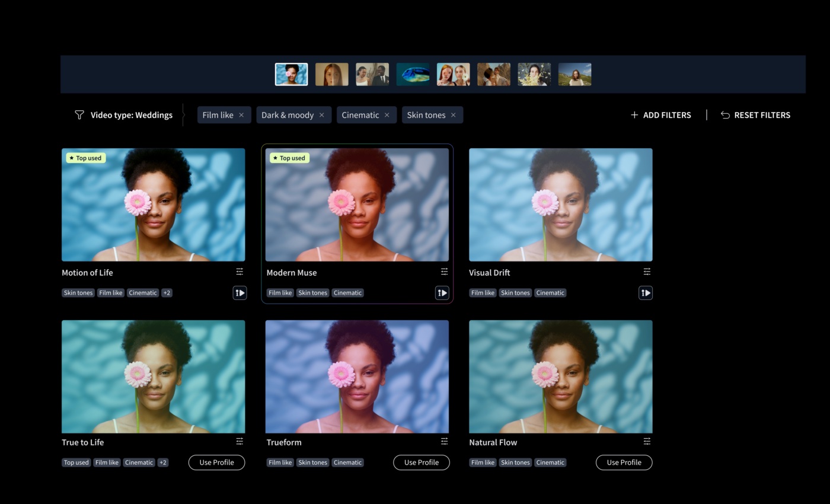Viewport: 830px width, 504px height.
Task: Clear the Cinematic filter chip
Action: [x=387, y=115]
